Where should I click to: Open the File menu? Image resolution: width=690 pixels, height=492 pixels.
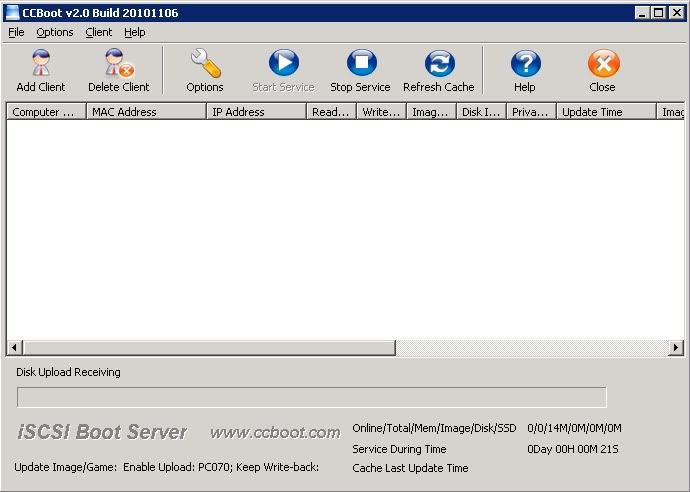(16, 32)
